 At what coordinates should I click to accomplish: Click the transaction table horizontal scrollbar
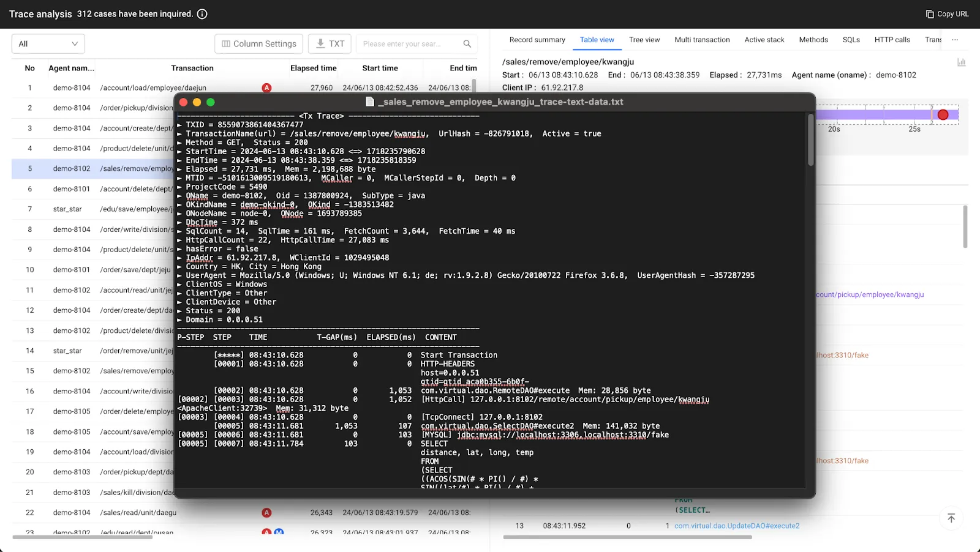83,537
